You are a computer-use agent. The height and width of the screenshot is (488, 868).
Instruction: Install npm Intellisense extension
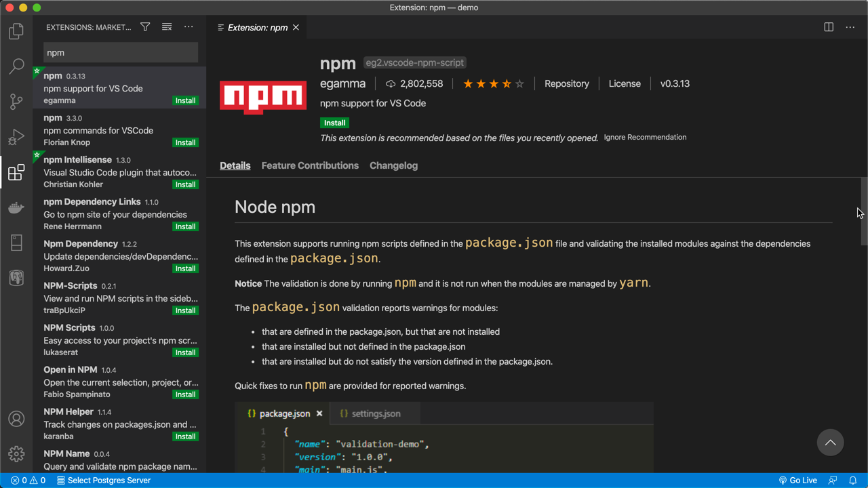(x=185, y=184)
